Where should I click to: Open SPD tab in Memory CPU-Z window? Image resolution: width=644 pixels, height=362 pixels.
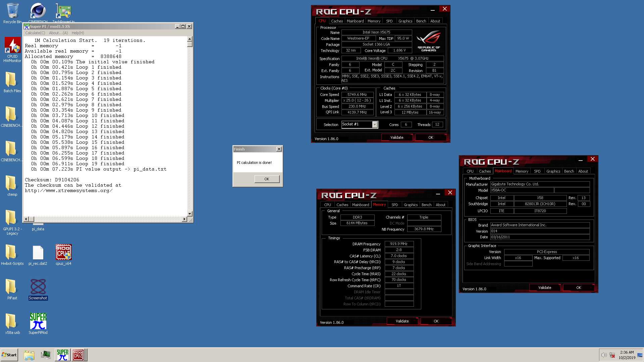394,205
